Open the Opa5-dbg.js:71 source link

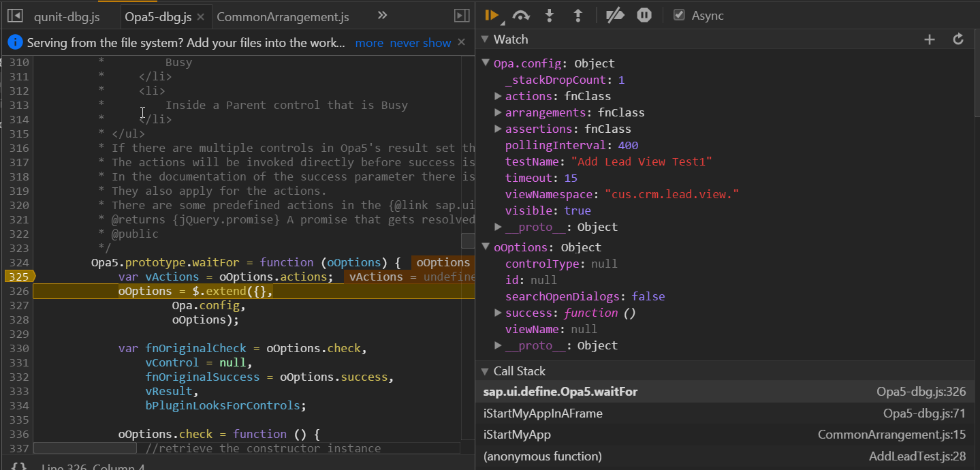(x=925, y=413)
